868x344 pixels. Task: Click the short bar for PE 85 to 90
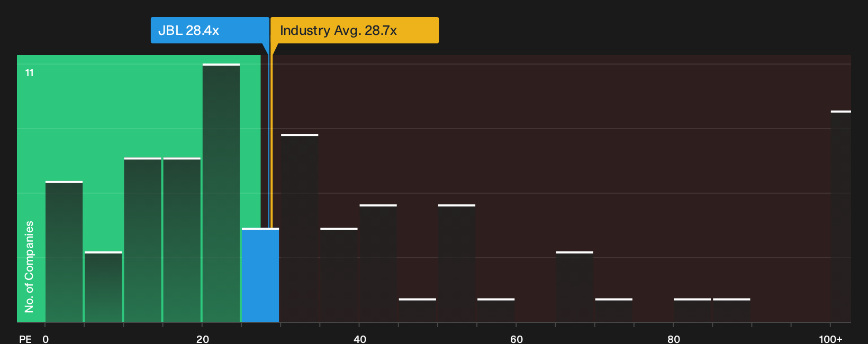point(731,310)
